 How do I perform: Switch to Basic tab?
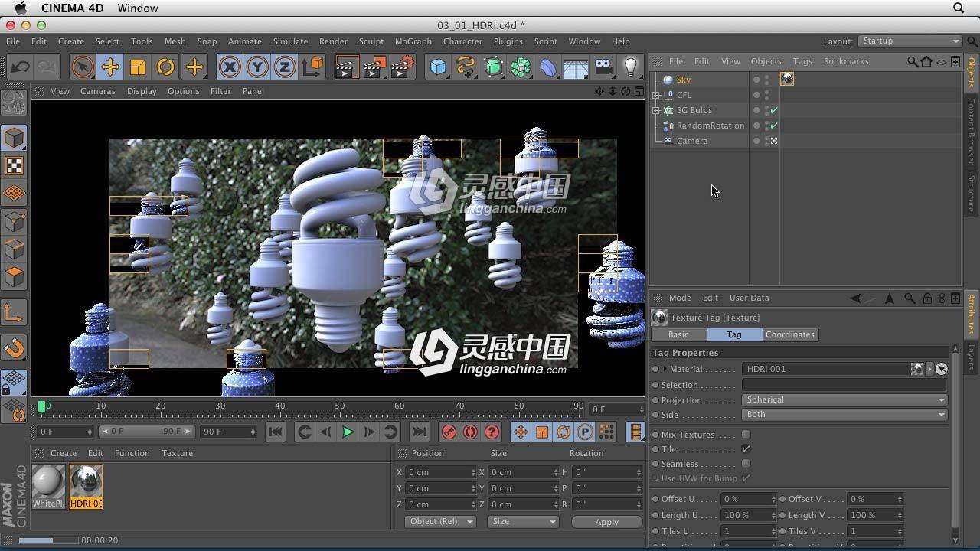678,334
